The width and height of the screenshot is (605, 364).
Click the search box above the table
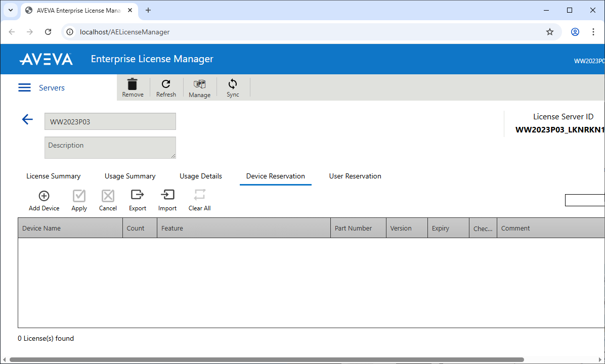tap(585, 200)
